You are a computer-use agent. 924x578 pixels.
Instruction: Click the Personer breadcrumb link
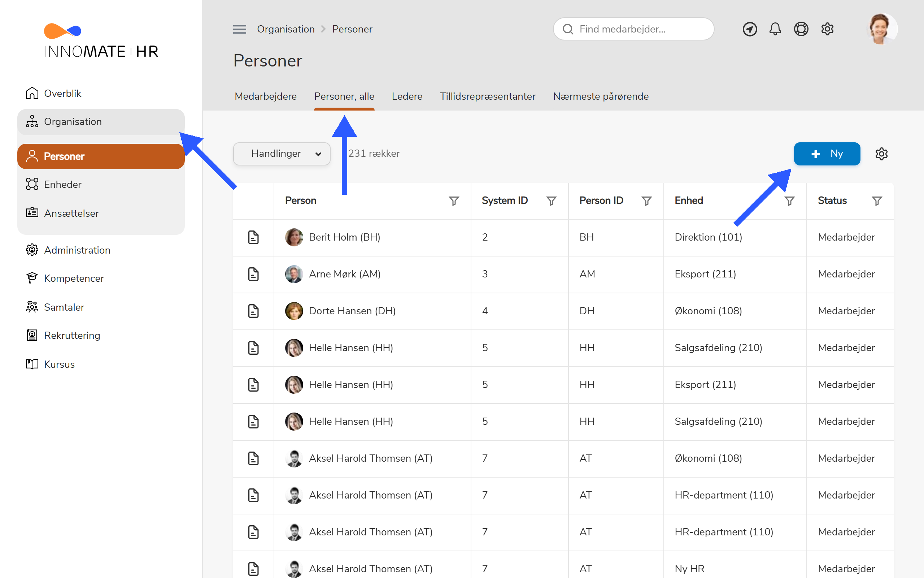point(352,29)
